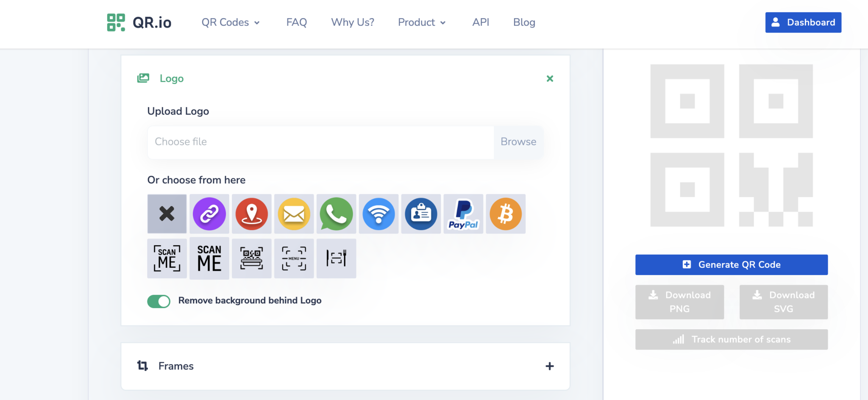Screen dimensions: 868x400
Task: Open the Why Us? page
Action: coord(352,22)
